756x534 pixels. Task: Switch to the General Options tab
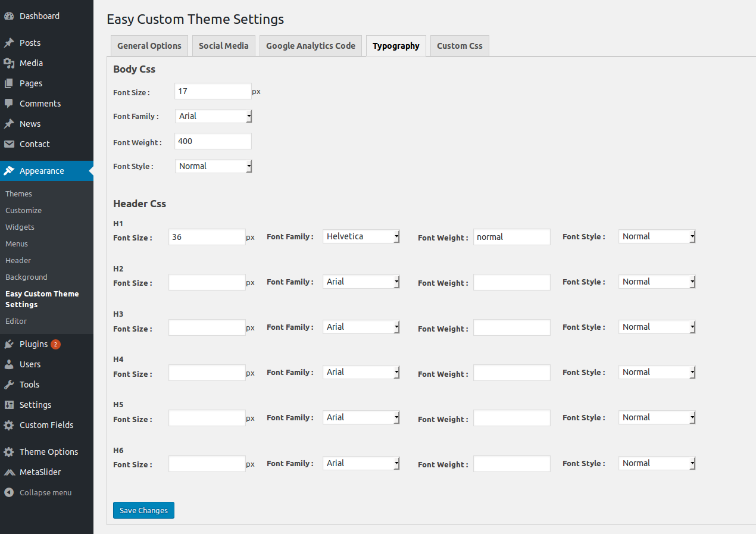click(149, 46)
